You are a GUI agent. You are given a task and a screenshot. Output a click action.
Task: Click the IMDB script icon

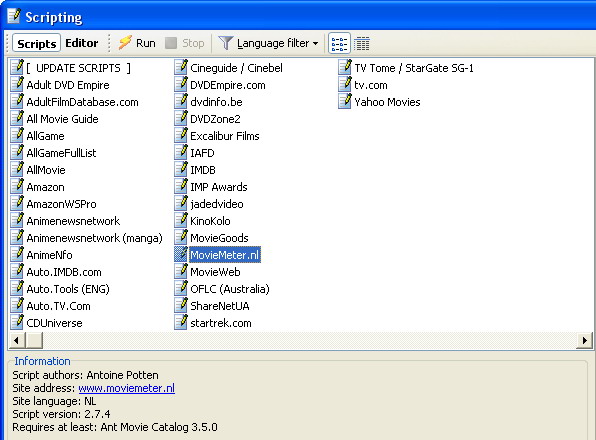(x=181, y=169)
